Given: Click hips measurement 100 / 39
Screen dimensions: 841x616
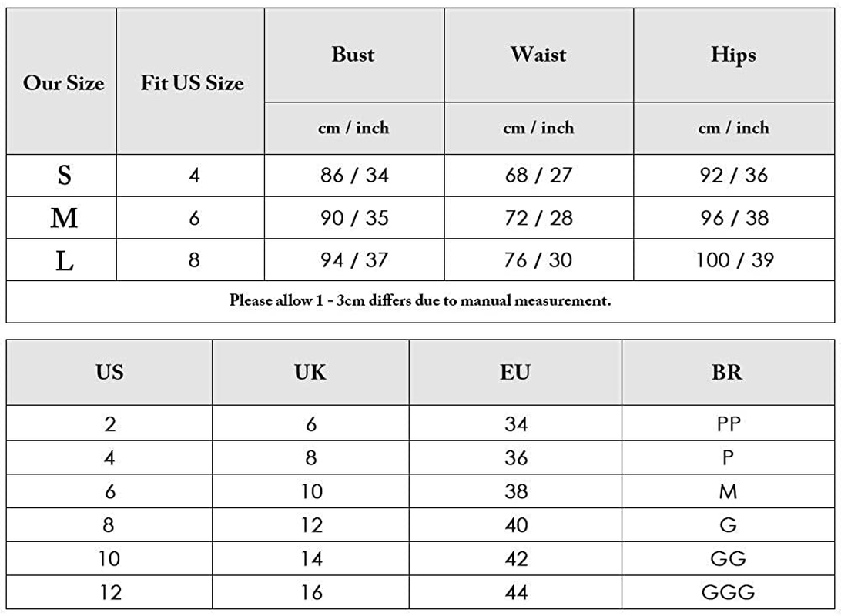Looking at the screenshot, I should click(734, 260).
